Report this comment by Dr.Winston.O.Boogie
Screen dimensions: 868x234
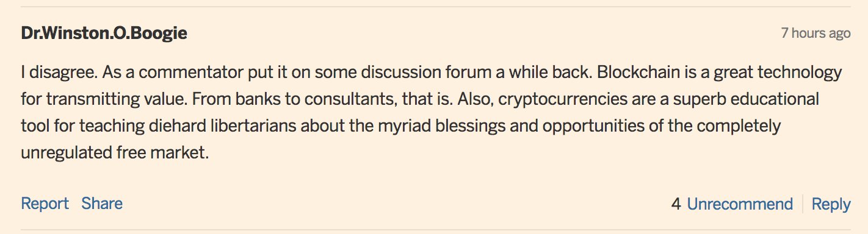(x=45, y=204)
